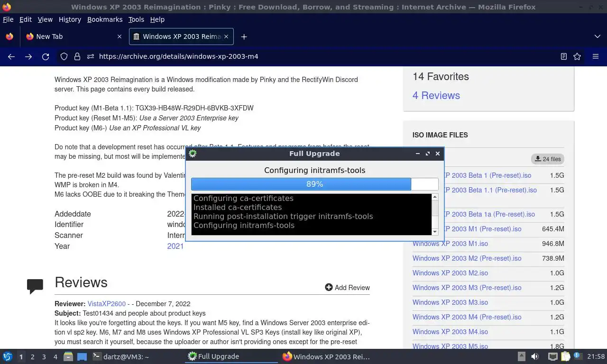Open the Bookmarks menu
The width and height of the screenshot is (607, 364).
pyautogui.click(x=105, y=19)
